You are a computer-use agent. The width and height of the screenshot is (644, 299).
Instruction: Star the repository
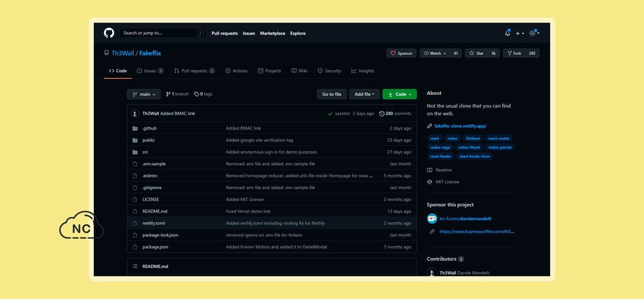click(x=476, y=53)
